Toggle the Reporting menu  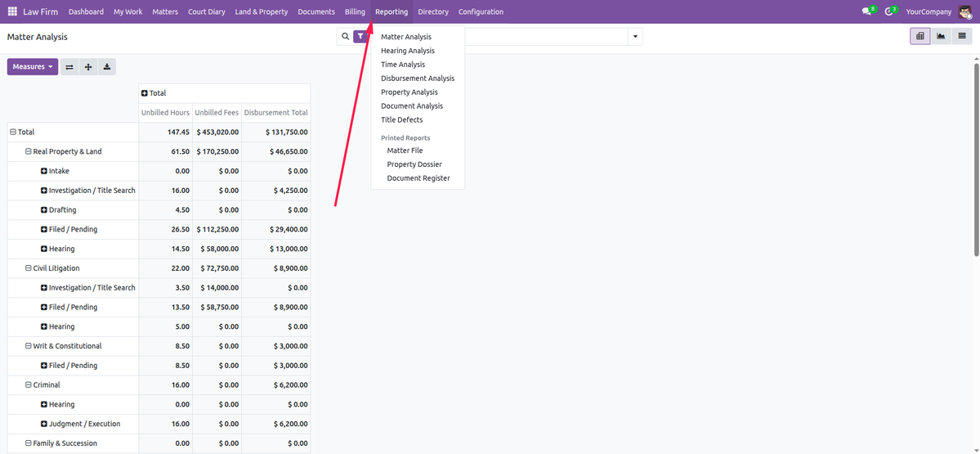click(x=392, y=12)
